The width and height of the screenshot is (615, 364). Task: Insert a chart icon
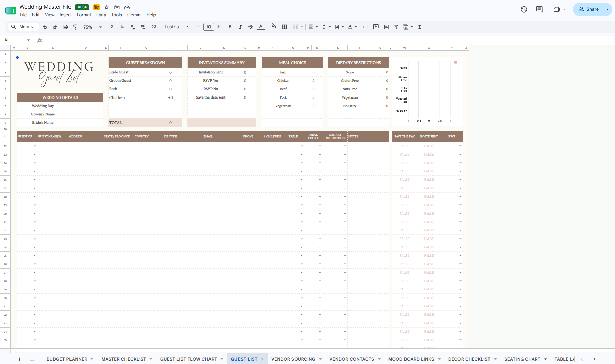click(386, 27)
